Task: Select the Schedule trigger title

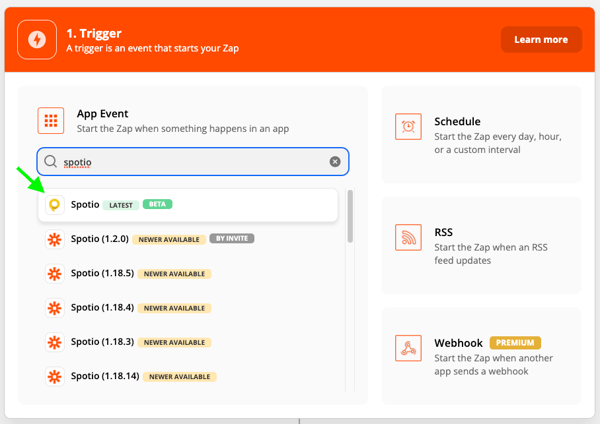Action: [457, 121]
